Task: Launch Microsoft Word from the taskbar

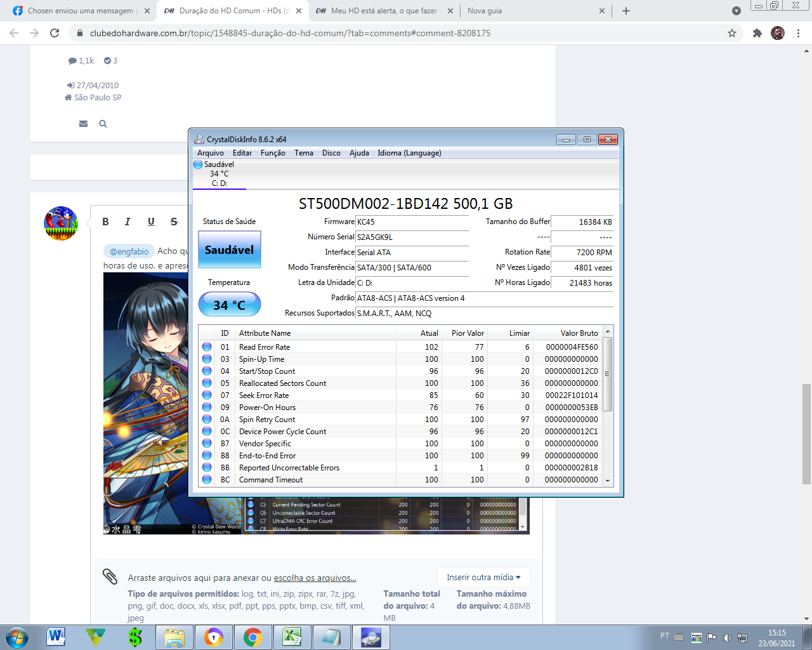Action: click(x=56, y=637)
